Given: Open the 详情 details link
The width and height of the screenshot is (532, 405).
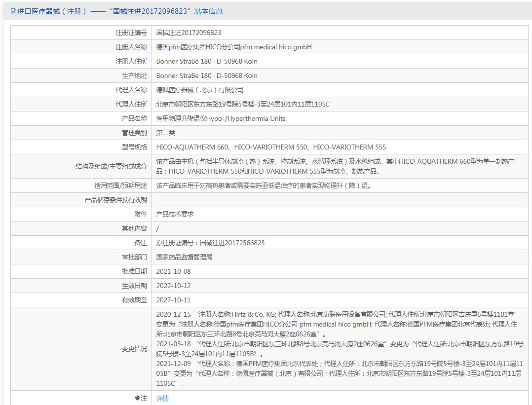Looking at the screenshot, I should coord(162,399).
